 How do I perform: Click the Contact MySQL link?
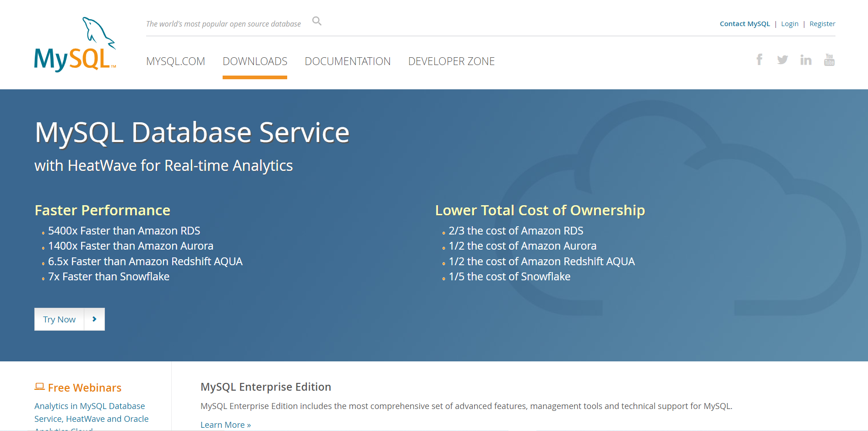coord(745,24)
